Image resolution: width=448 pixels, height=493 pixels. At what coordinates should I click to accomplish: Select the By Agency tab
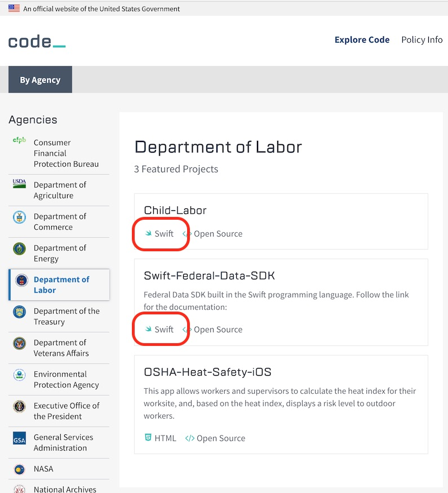click(40, 80)
